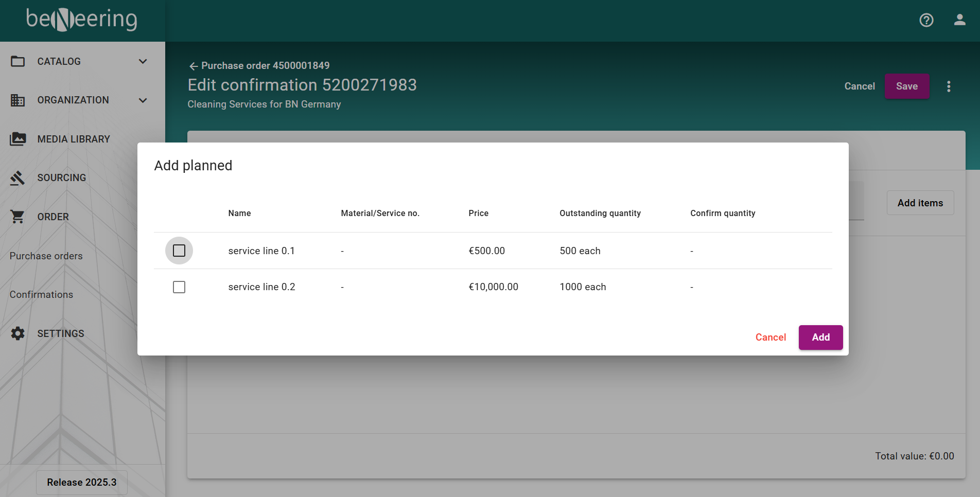
Task: Open Purchase orders in sidebar
Action: tap(46, 256)
